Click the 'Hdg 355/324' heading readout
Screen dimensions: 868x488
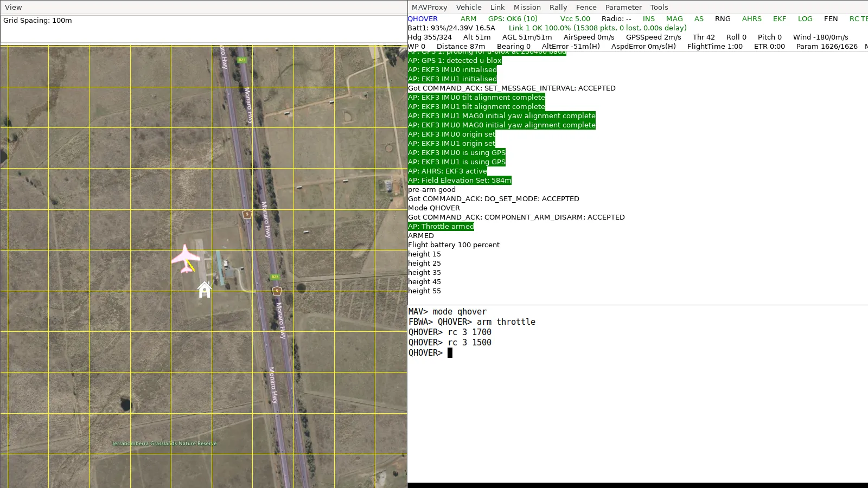pyautogui.click(x=430, y=37)
